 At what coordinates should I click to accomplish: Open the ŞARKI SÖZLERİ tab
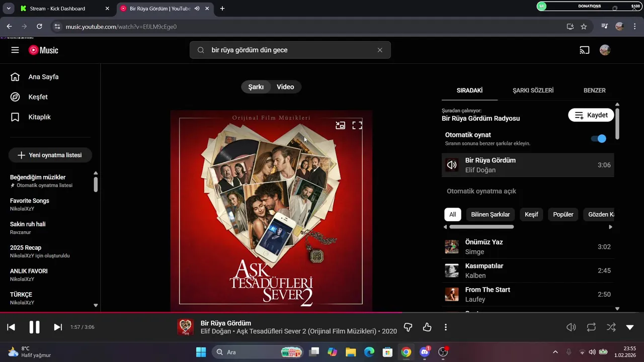point(533,90)
